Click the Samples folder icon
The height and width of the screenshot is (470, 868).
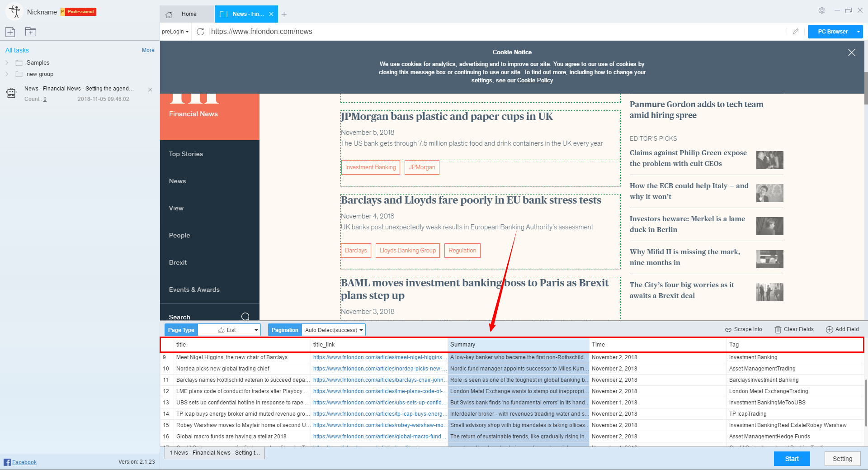point(19,63)
